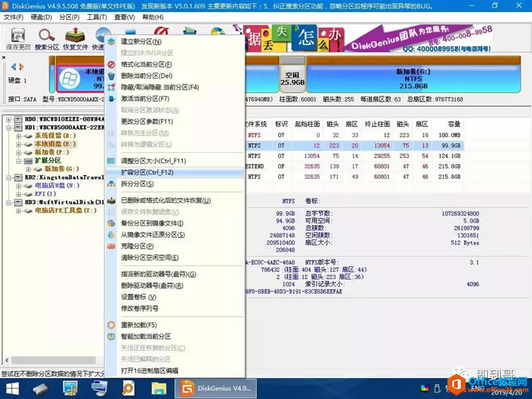Open File Explorer from the taskbar
This screenshot has height=399, width=532.
click(x=159, y=389)
